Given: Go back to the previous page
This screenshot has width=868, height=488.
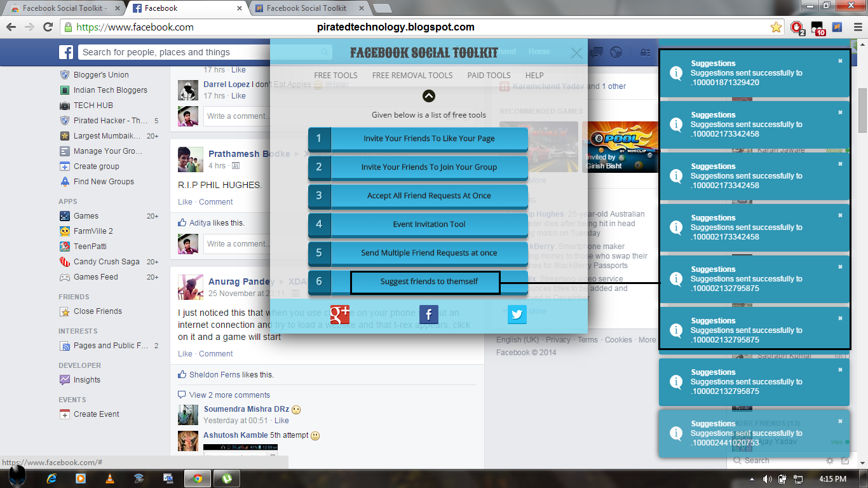Looking at the screenshot, I should [11, 27].
